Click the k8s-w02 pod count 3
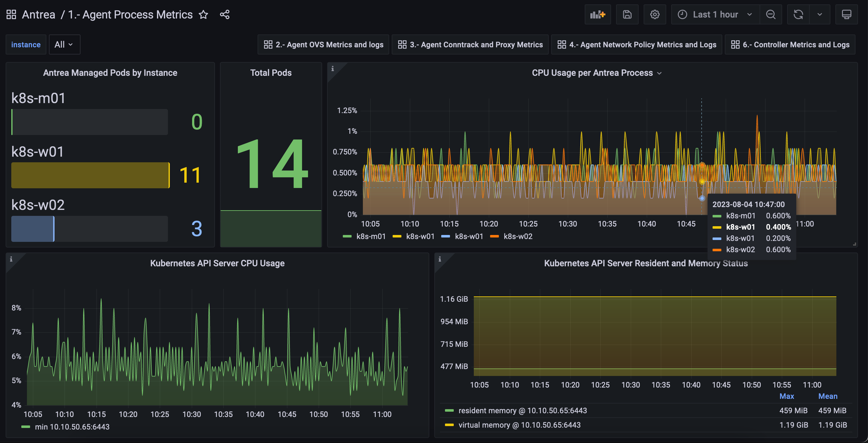Screen dimensions: 868x443 pyautogui.click(x=197, y=229)
